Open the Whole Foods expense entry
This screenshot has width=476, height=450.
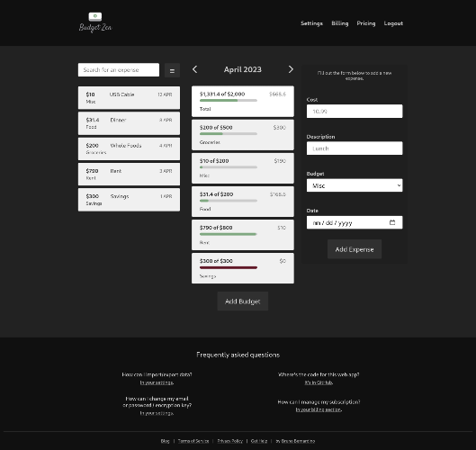click(x=129, y=148)
